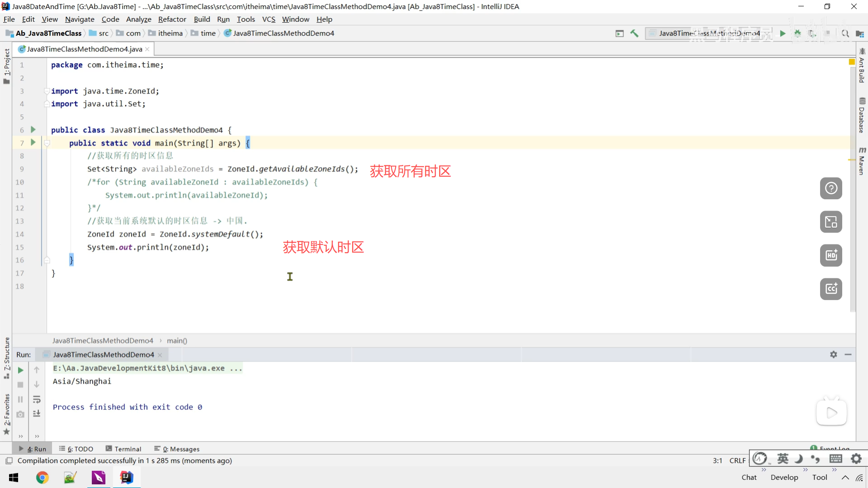This screenshot has width=868, height=488.
Task: Click the stop button in Run panel
Action: (x=20, y=385)
